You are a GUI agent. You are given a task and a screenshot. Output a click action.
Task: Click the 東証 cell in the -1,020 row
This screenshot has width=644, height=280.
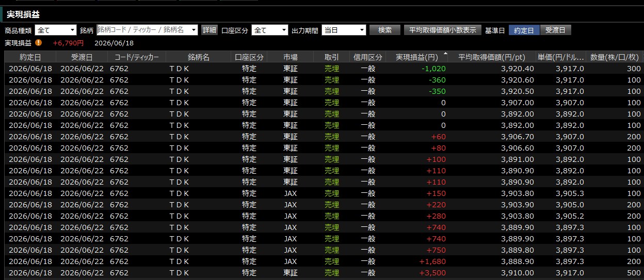tap(291, 69)
